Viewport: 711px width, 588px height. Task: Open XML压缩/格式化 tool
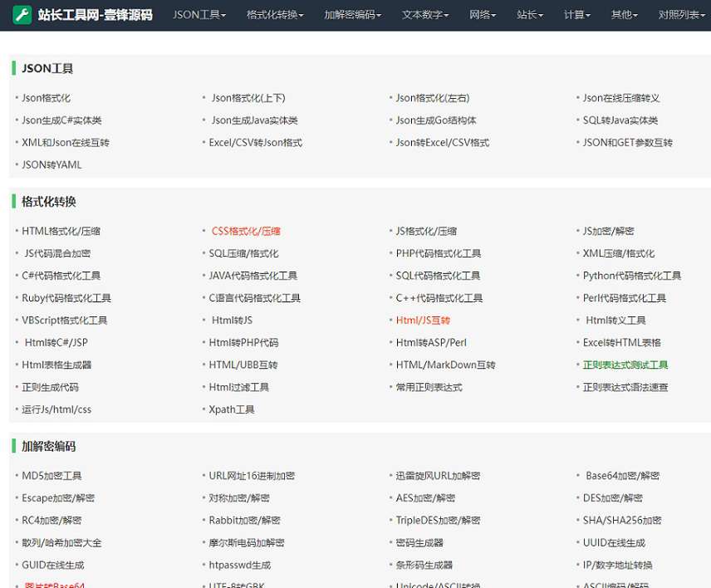click(619, 253)
